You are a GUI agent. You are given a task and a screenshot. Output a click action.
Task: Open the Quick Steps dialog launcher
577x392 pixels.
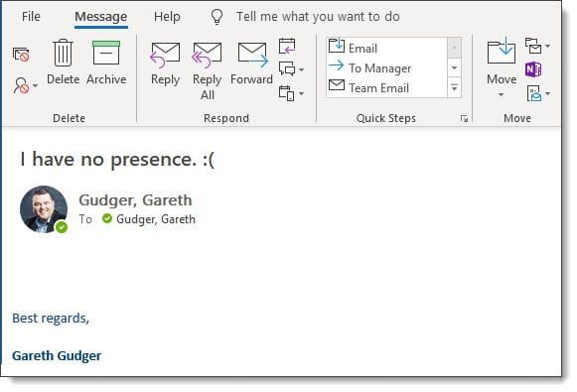click(x=465, y=118)
